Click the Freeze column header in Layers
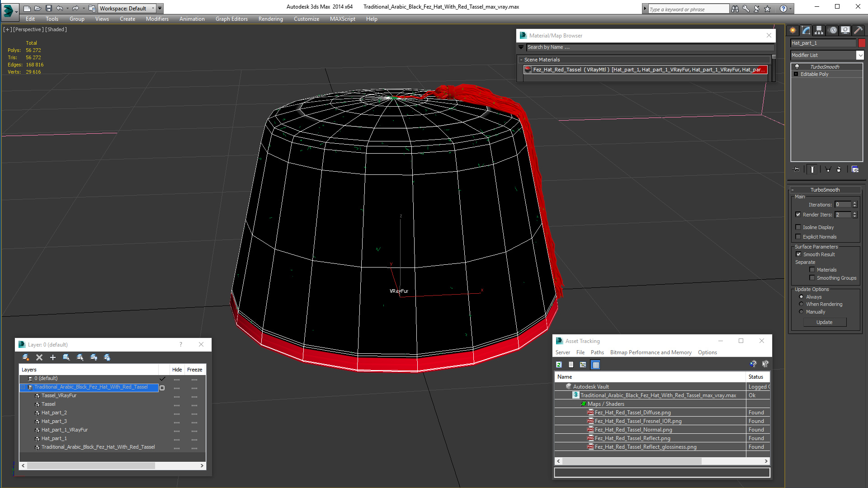 pyautogui.click(x=194, y=370)
